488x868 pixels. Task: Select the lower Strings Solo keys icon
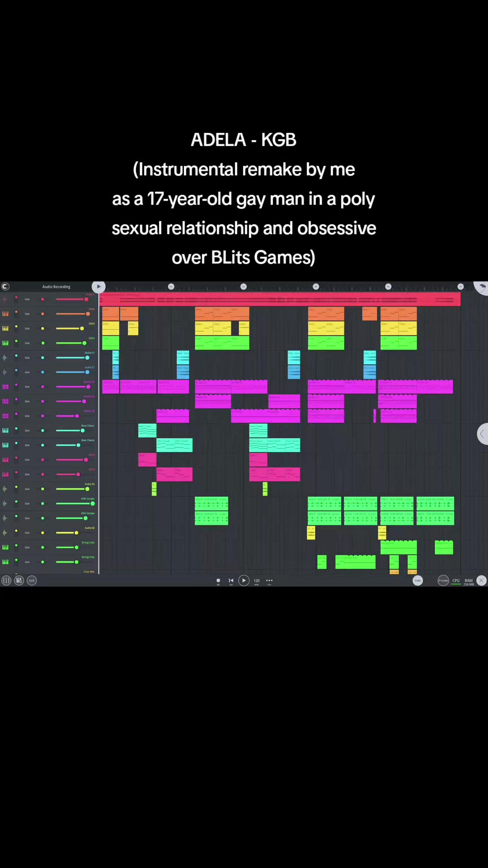tap(5, 562)
